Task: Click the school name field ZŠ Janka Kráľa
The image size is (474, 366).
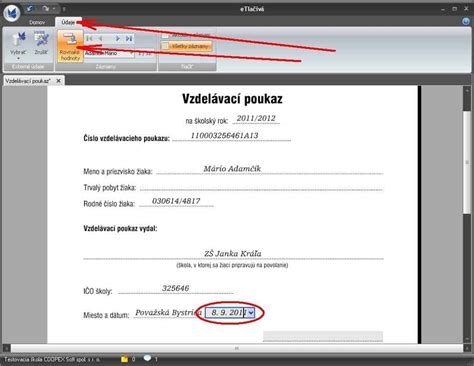Action: pyautogui.click(x=233, y=254)
